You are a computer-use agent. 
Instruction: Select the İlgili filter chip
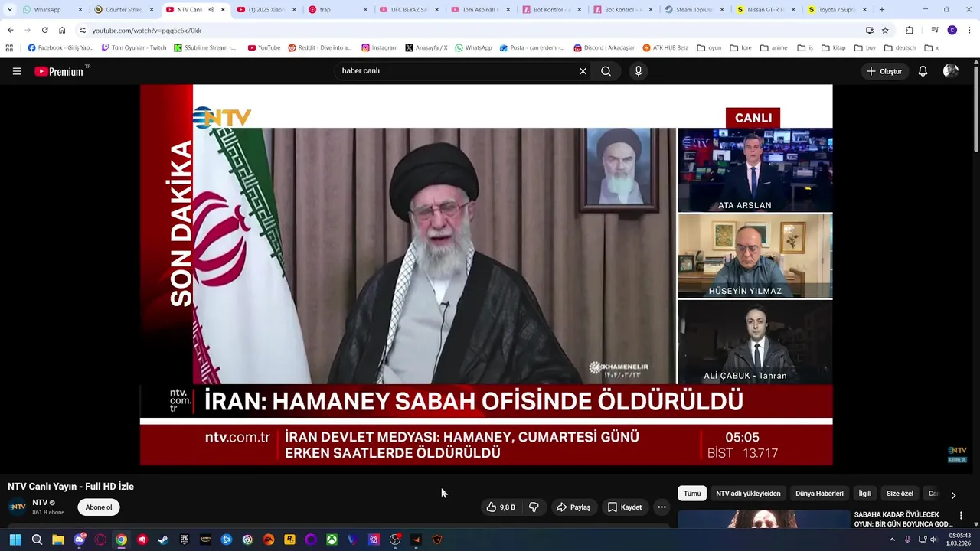pos(864,494)
